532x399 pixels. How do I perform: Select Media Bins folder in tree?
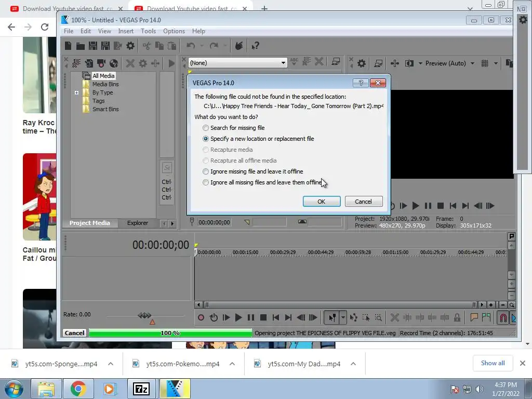[105, 84]
